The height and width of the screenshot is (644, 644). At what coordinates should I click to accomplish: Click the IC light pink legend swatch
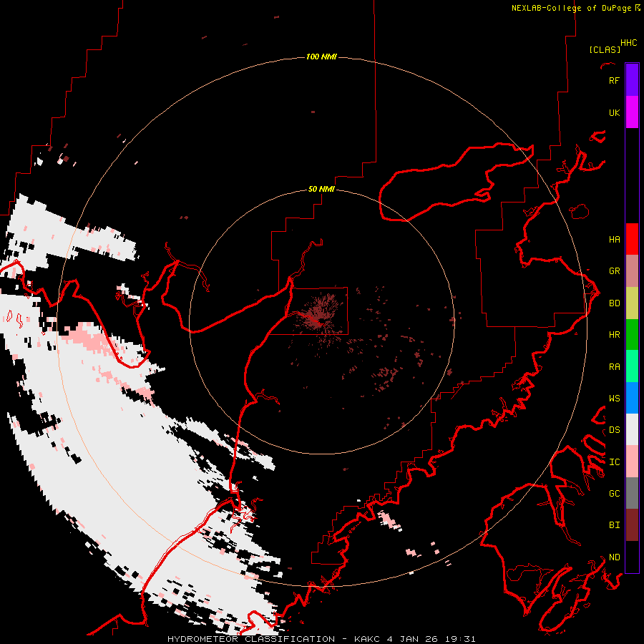632,462
